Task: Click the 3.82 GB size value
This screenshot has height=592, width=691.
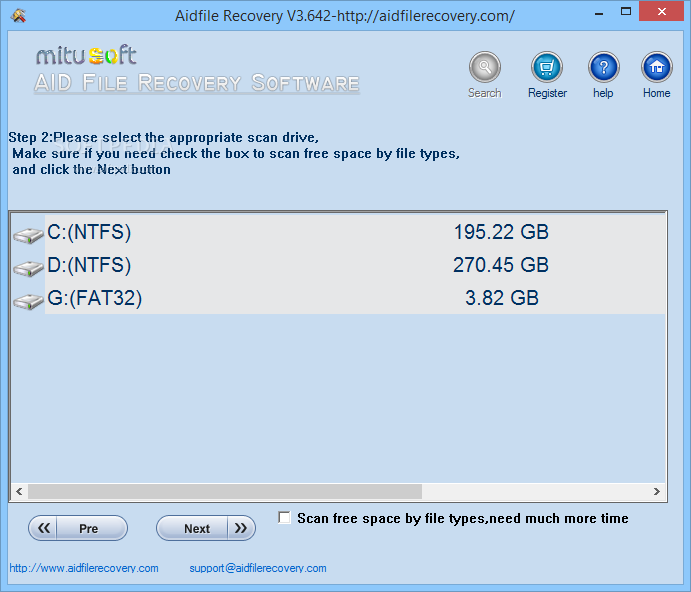Action: click(502, 298)
